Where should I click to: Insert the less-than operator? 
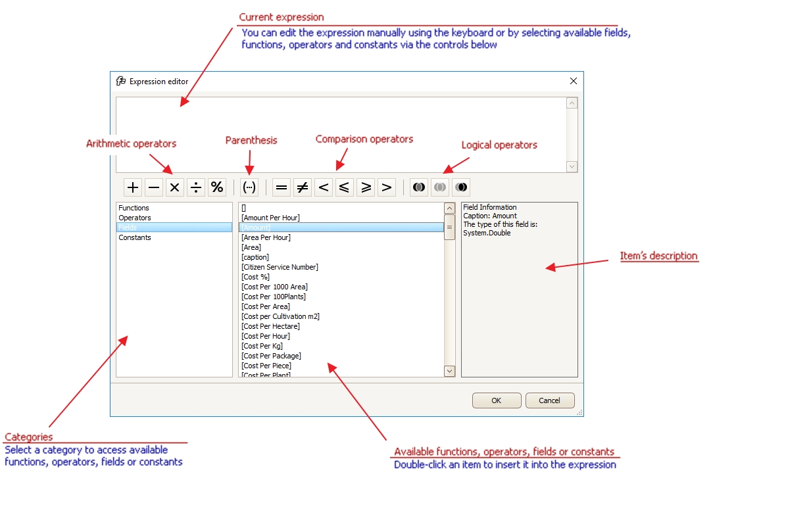324,187
